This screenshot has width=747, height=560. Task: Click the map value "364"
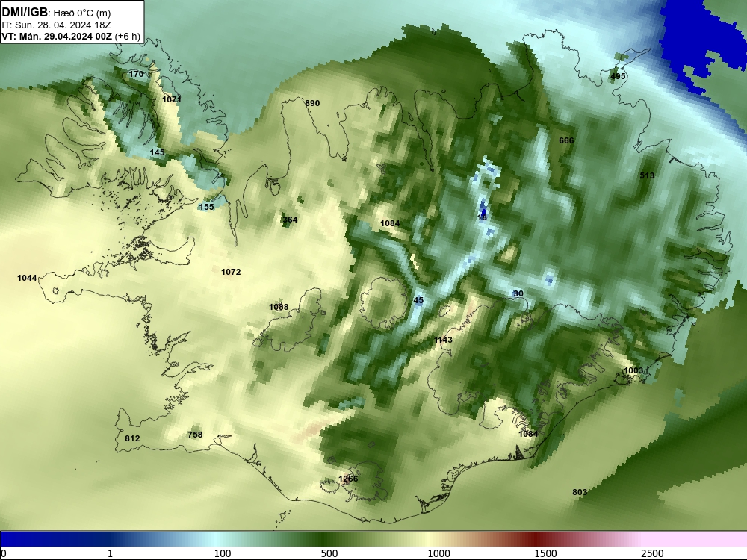(290, 220)
